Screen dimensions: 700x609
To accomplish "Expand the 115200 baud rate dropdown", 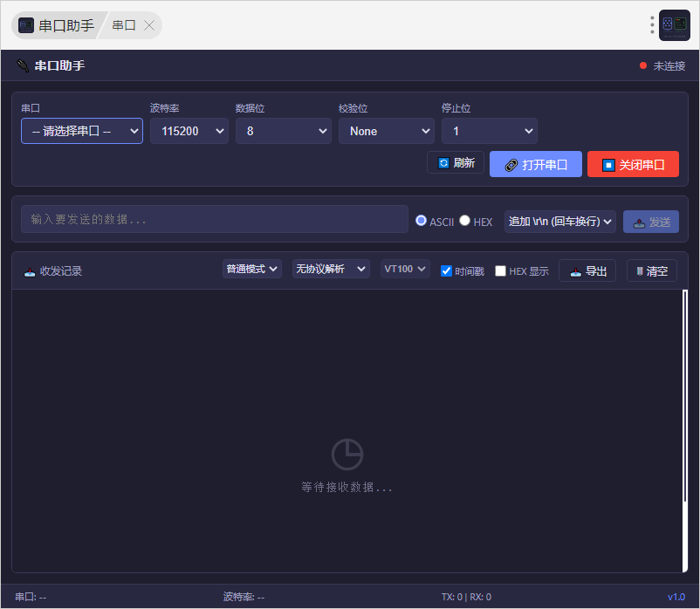I will tap(189, 131).
